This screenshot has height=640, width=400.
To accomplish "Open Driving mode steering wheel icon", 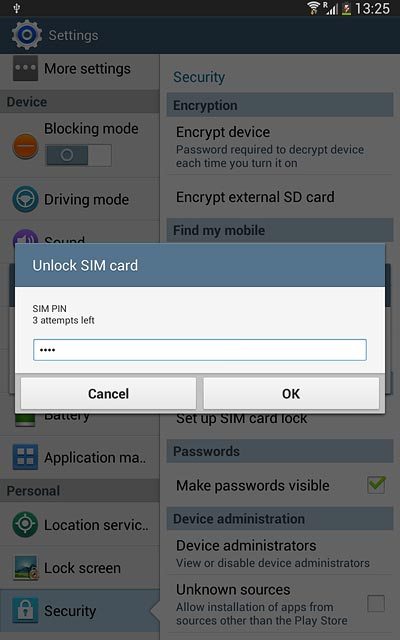I will tap(25, 199).
